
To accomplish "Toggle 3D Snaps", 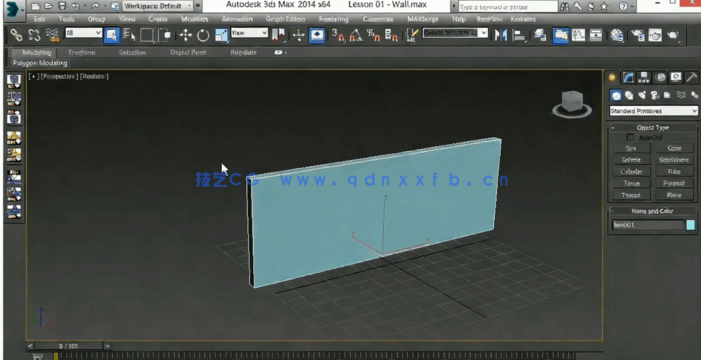I will click(338, 35).
